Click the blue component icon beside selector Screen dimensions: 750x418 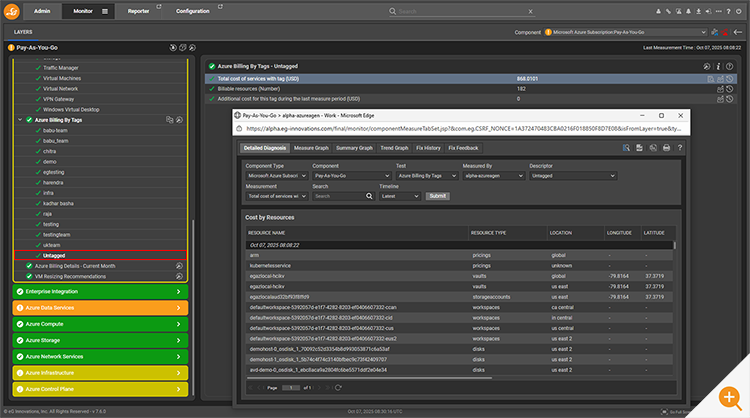coord(715,32)
